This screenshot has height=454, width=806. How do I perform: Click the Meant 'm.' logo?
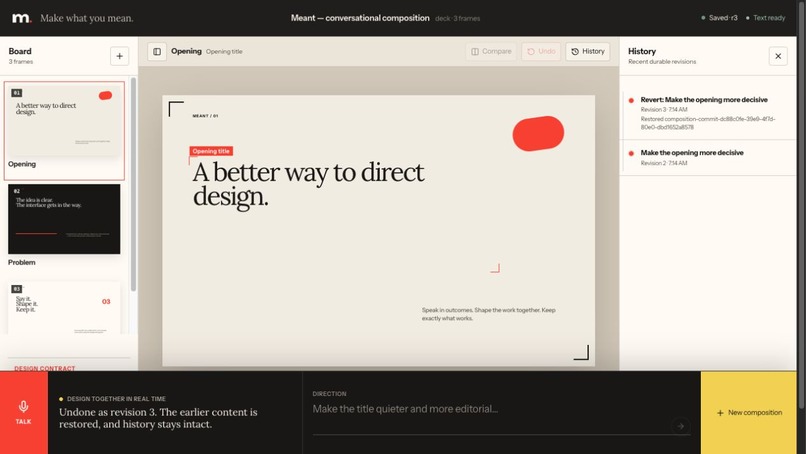tap(21, 18)
